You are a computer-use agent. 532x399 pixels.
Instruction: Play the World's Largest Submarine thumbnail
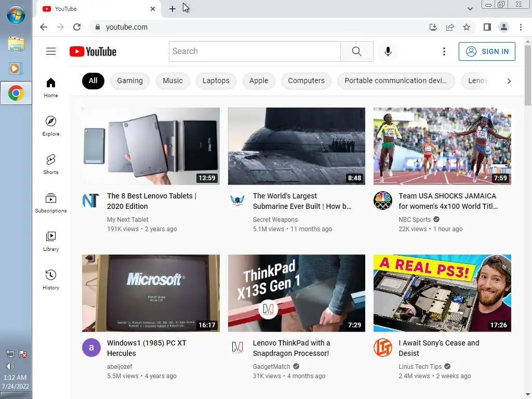[x=297, y=146]
